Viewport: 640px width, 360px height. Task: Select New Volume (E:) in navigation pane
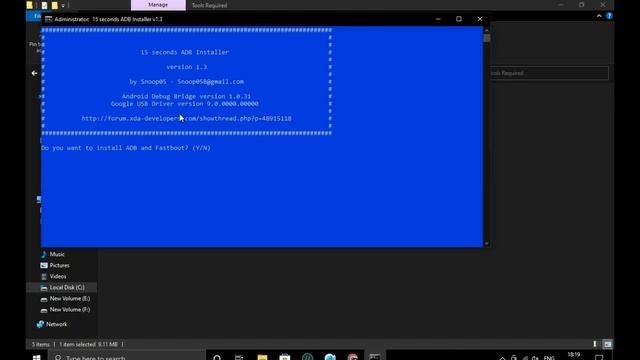(x=69, y=298)
